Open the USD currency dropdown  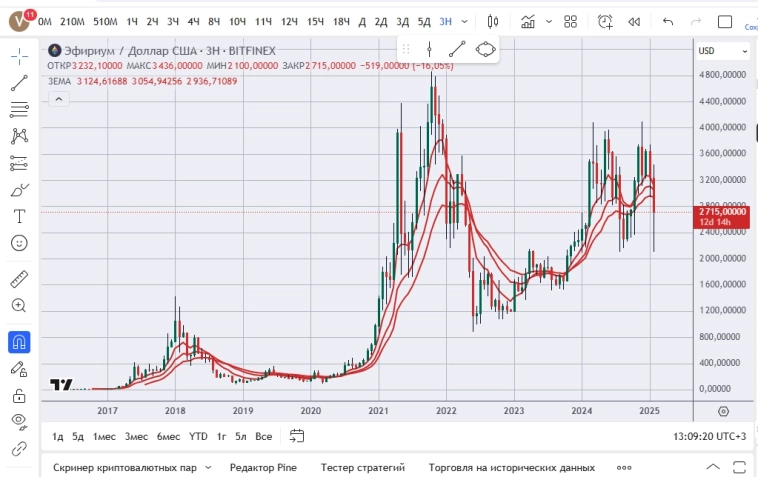pyautogui.click(x=723, y=51)
